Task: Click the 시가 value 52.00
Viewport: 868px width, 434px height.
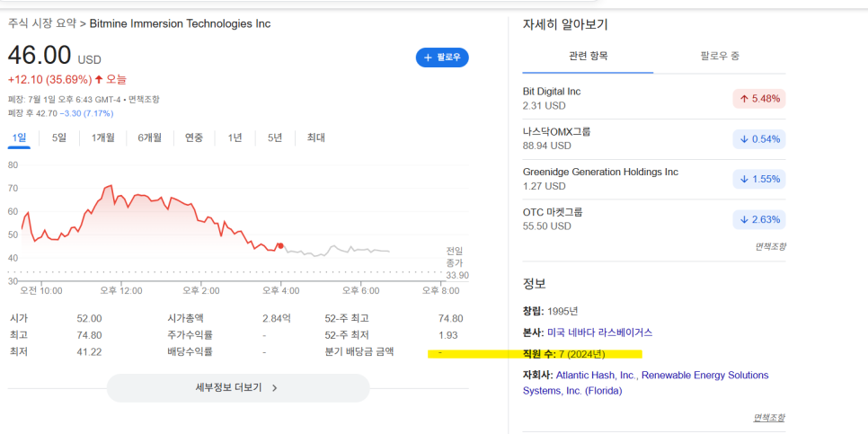Action: point(89,318)
